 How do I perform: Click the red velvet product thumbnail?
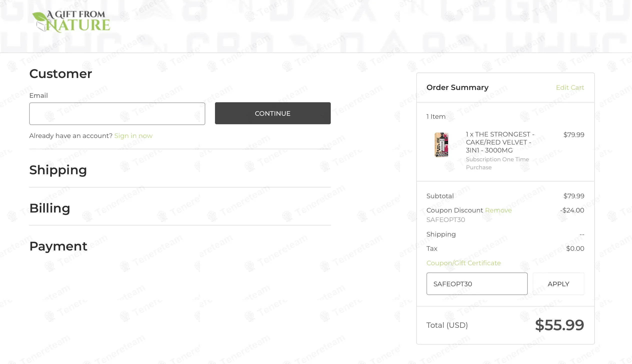click(441, 145)
